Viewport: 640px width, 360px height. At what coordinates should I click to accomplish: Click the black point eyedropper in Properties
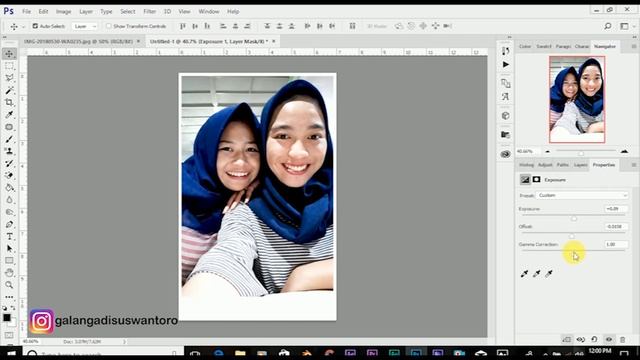click(524, 273)
